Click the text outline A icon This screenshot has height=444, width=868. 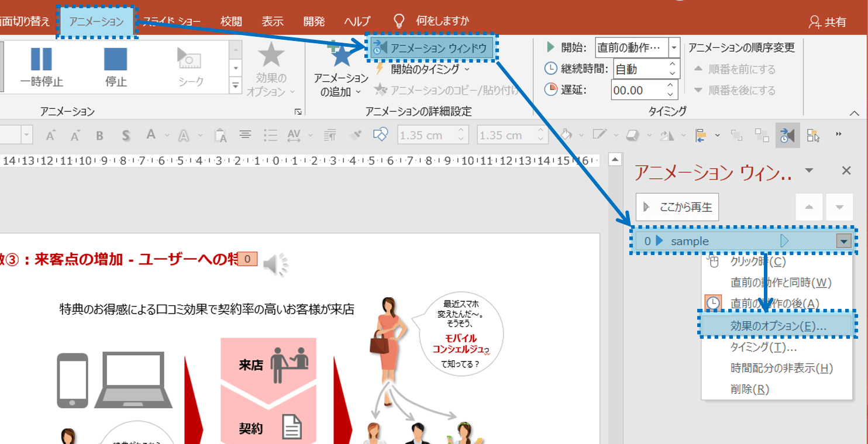click(x=184, y=136)
